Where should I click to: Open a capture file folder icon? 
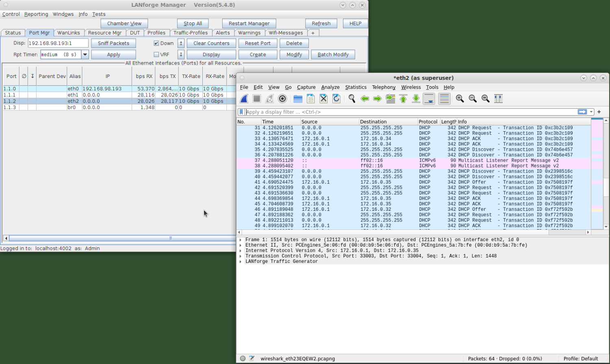(x=298, y=99)
